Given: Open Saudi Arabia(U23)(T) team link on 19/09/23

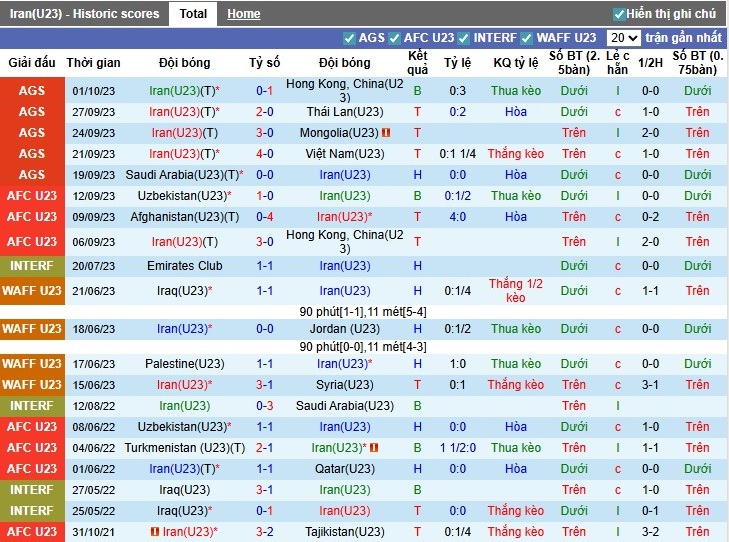Looking at the screenshot, I should pyautogui.click(x=181, y=175).
